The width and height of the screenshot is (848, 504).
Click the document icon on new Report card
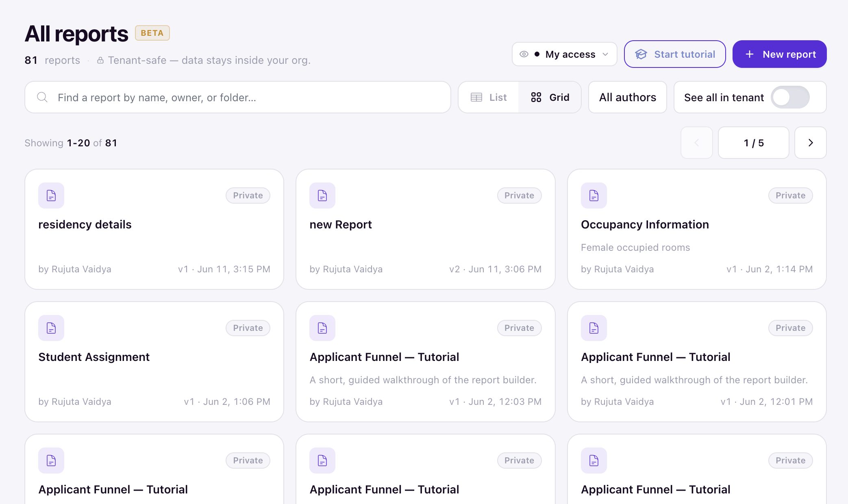point(322,196)
